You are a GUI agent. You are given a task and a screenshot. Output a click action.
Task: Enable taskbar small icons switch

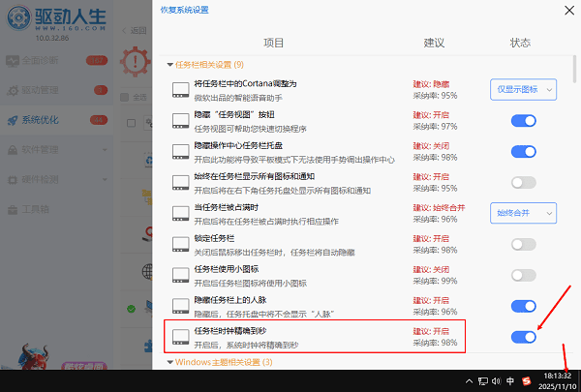(x=523, y=275)
